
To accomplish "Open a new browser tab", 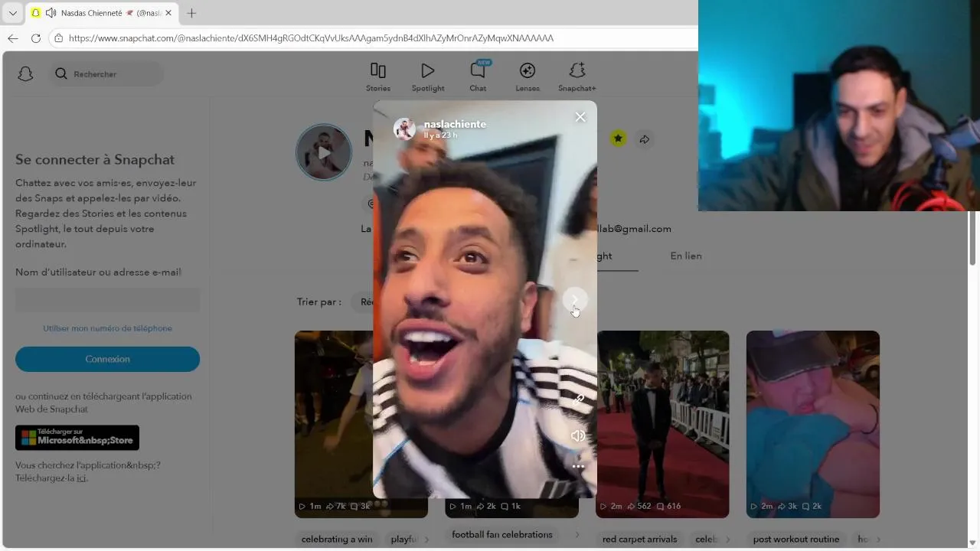I will pyautogui.click(x=191, y=13).
